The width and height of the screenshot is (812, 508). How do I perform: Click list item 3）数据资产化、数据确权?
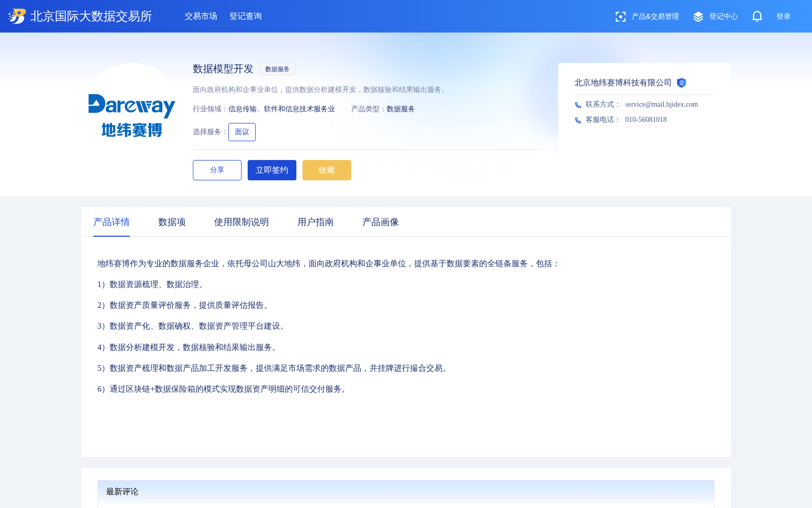[x=193, y=326]
